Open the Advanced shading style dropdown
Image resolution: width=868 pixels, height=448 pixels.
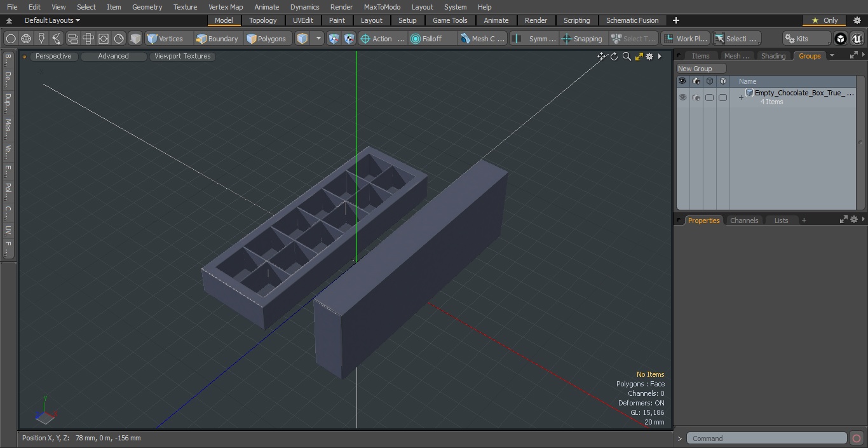click(x=113, y=56)
